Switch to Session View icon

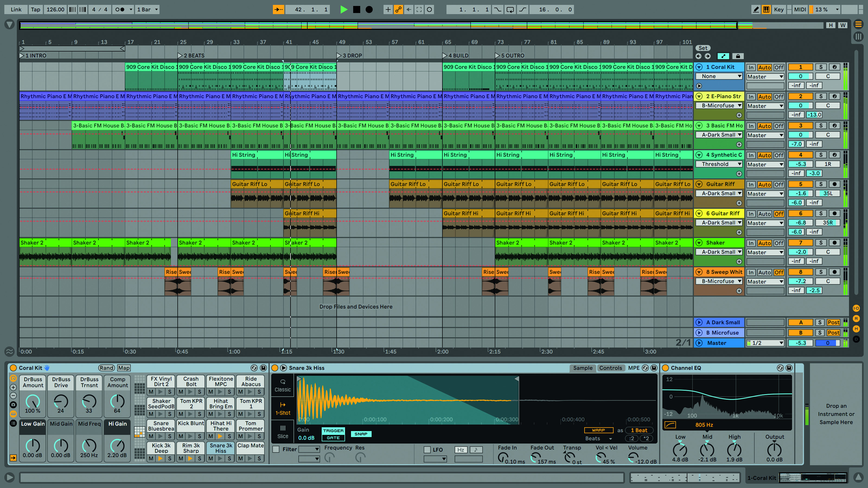pos(858,36)
